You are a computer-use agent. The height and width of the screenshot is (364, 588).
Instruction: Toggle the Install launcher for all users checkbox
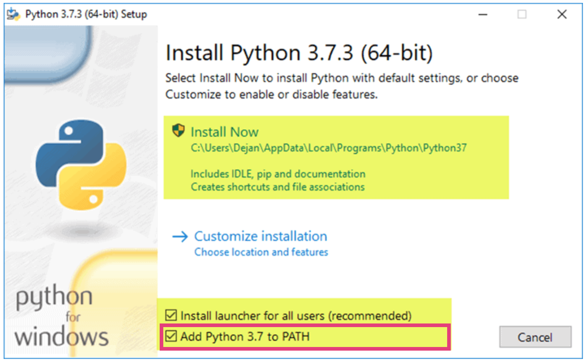[171, 316]
